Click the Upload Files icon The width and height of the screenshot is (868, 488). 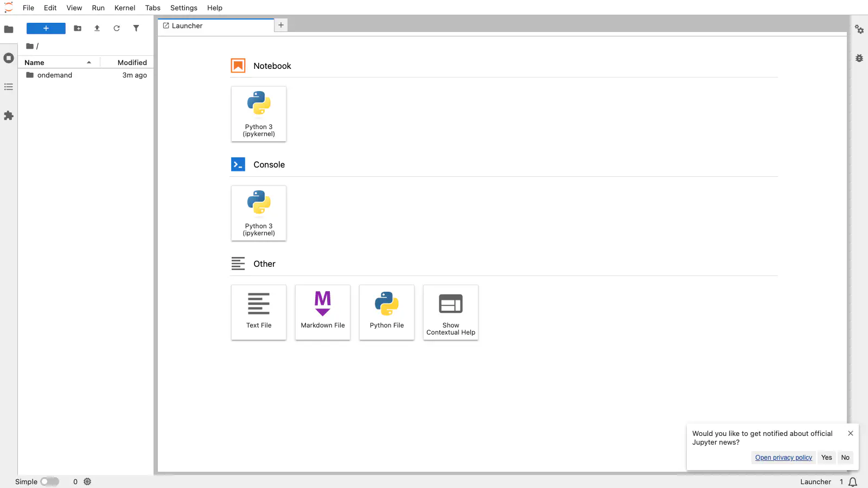pos(97,28)
